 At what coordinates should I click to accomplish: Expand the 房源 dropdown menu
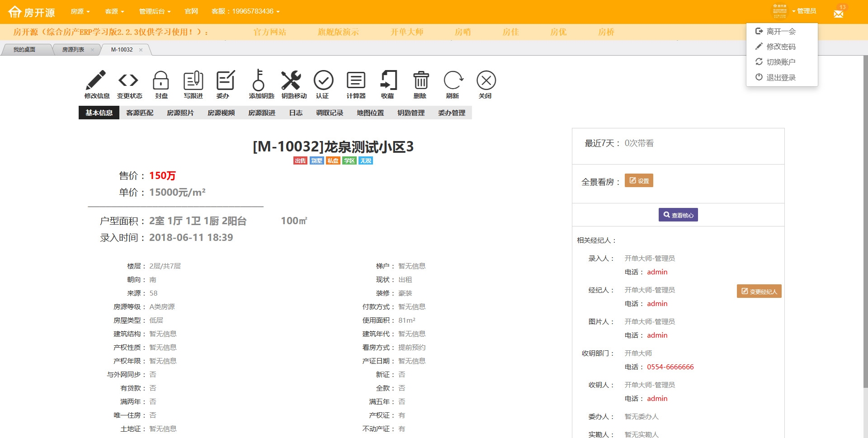click(x=80, y=11)
